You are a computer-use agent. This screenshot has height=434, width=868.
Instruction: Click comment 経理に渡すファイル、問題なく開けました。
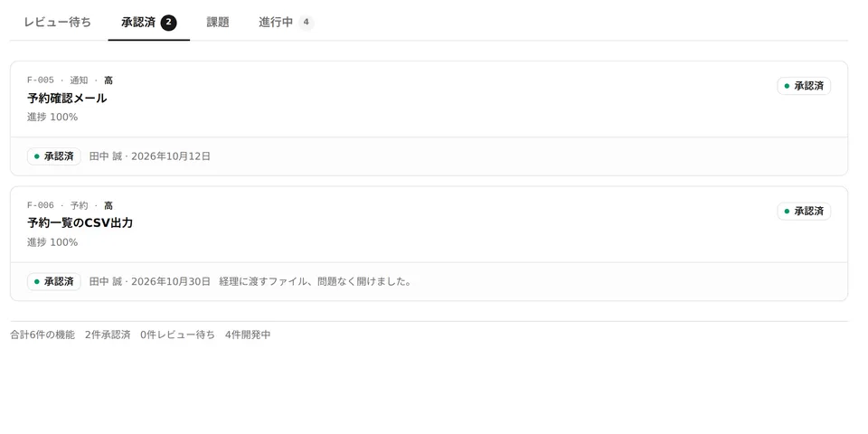pyautogui.click(x=316, y=282)
